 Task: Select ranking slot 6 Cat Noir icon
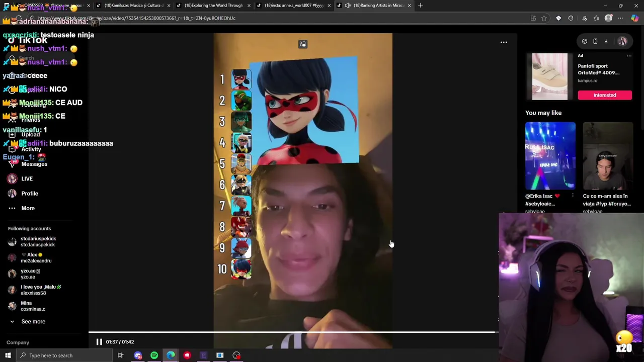[241, 185]
